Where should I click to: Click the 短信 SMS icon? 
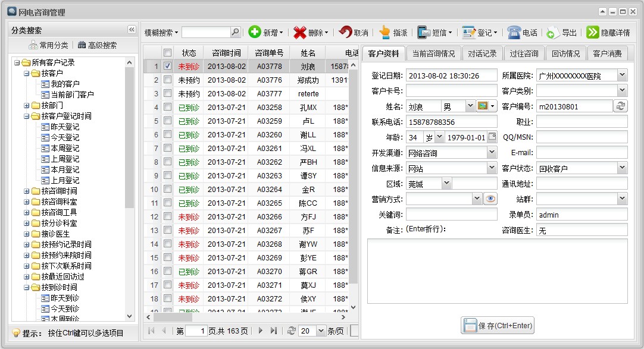pos(423,32)
